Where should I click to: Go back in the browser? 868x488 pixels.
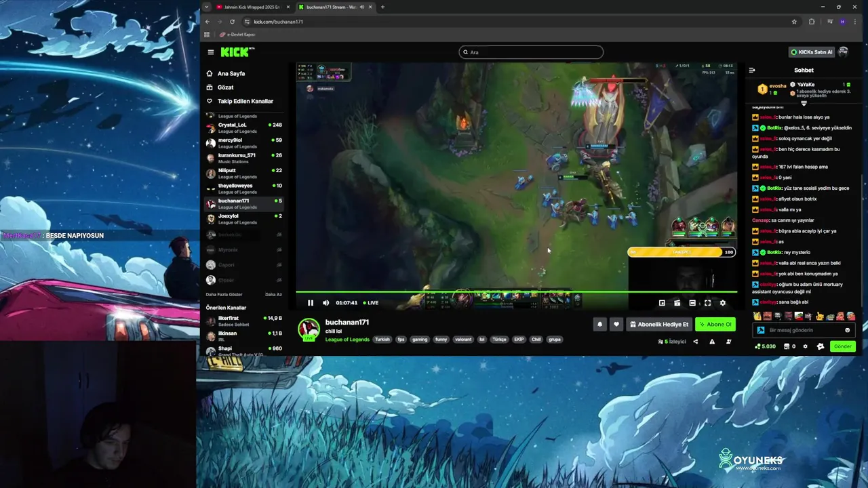pyautogui.click(x=208, y=22)
